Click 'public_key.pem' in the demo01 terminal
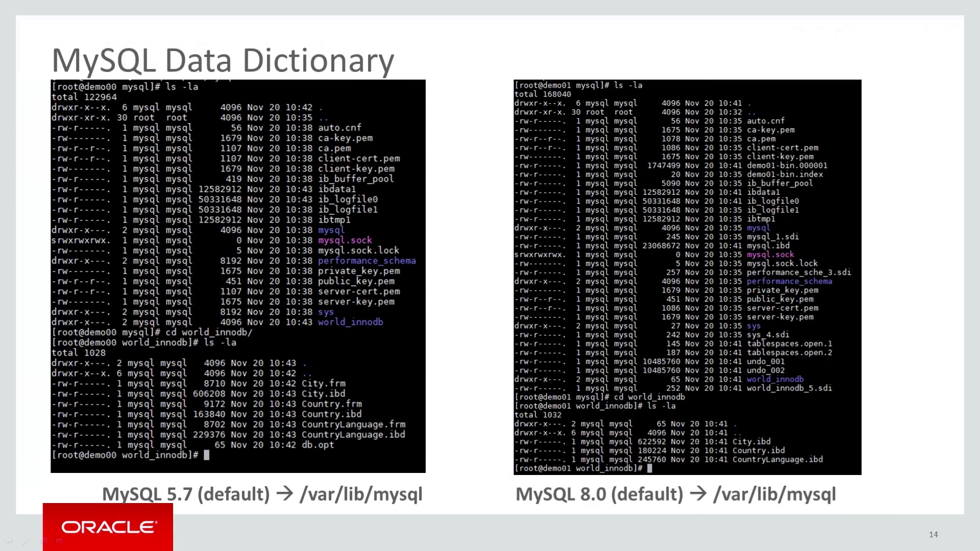The image size is (980, 551). pos(780,299)
